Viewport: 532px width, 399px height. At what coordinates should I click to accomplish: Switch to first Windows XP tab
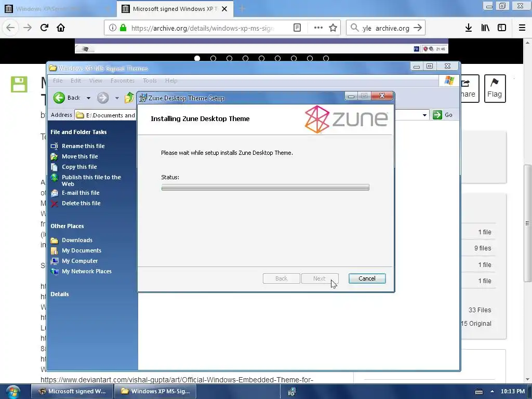(x=58, y=9)
